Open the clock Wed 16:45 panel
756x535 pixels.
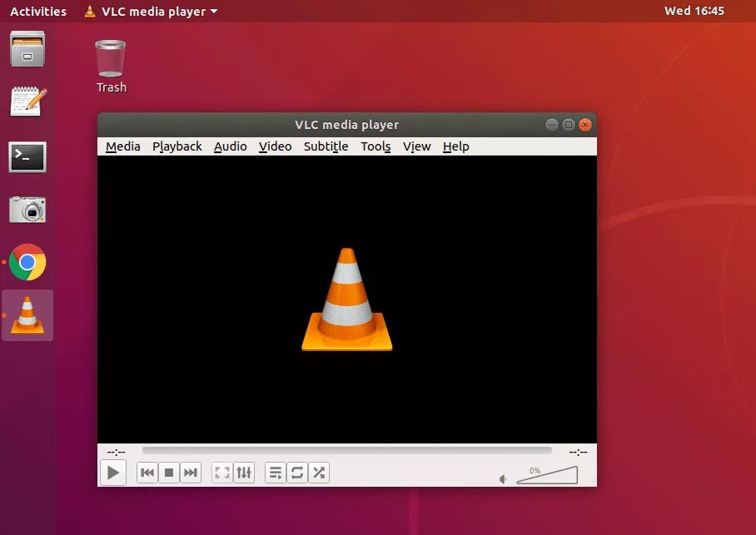pos(694,11)
